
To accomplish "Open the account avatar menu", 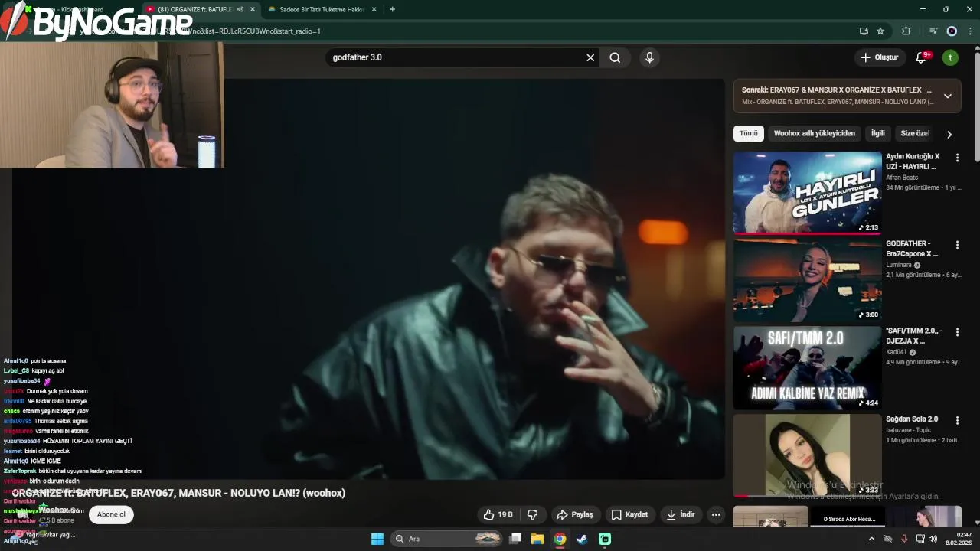I will pos(950,57).
